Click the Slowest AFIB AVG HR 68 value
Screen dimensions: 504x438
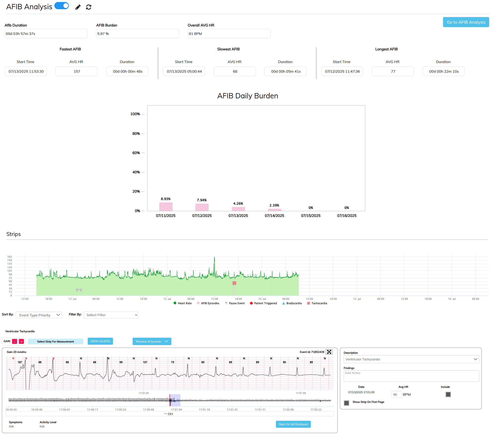tap(235, 71)
